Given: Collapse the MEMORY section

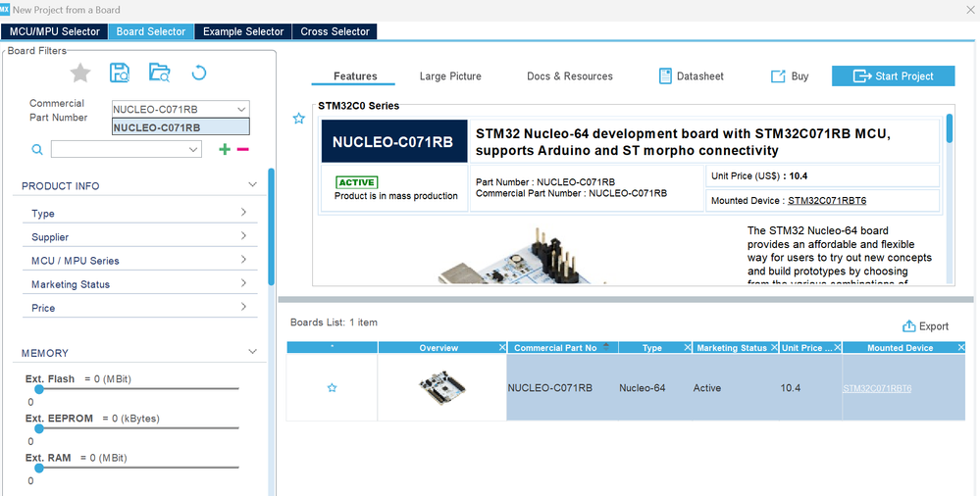Looking at the screenshot, I should (x=252, y=352).
